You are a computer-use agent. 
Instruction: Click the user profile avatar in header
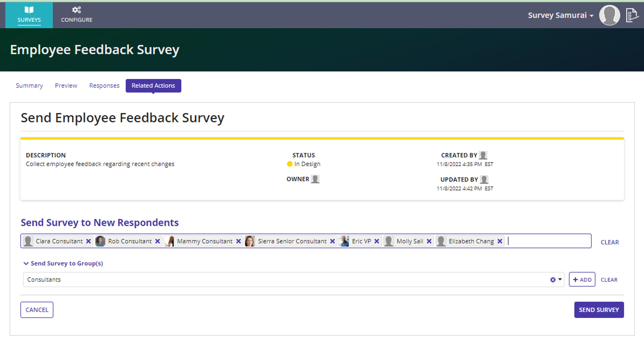(x=609, y=15)
